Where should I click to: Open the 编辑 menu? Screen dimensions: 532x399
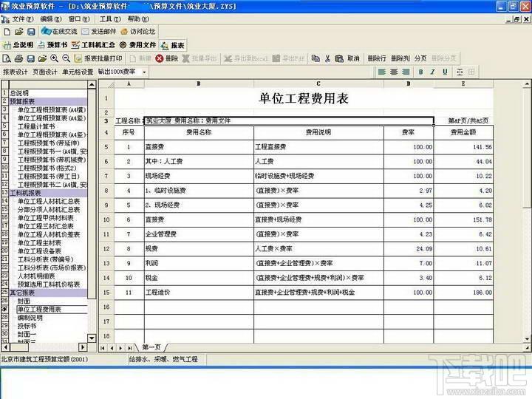51,19
